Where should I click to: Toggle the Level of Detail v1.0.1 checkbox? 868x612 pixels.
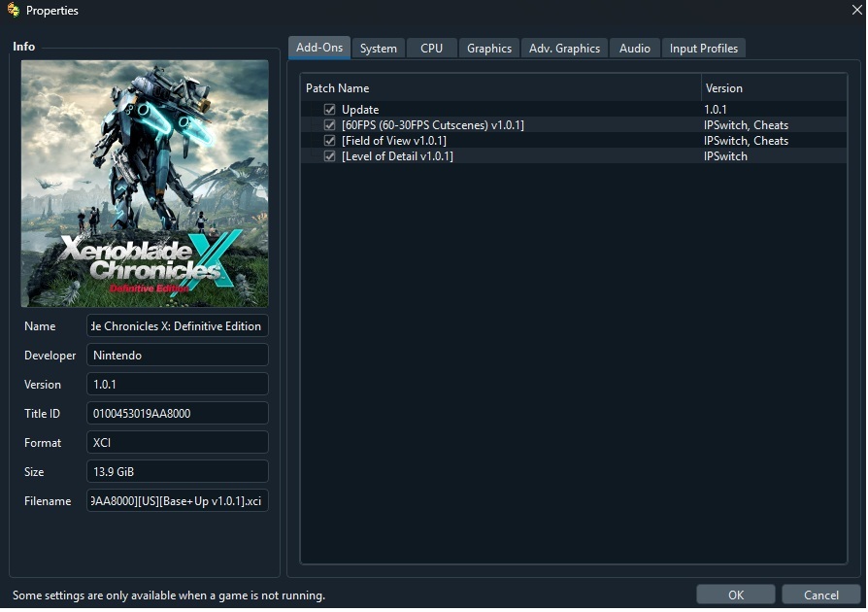tap(329, 156)
